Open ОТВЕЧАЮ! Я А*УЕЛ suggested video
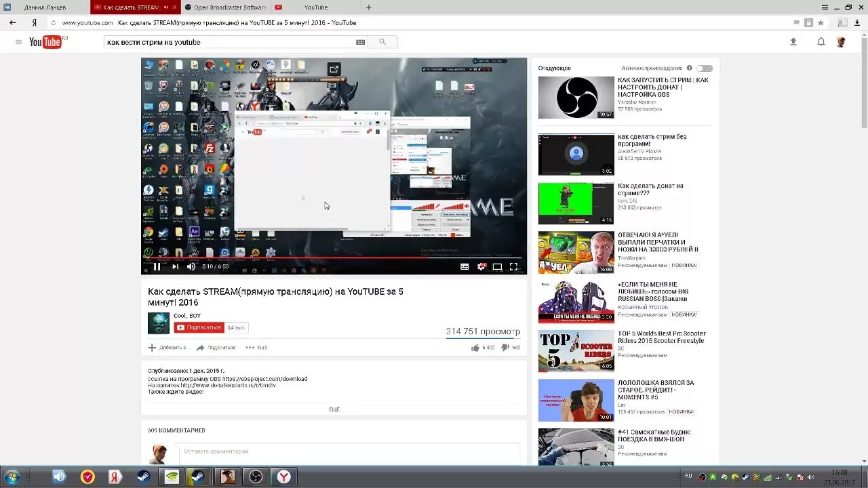Screen dimensions: 868x488 (x=658, y=242)
